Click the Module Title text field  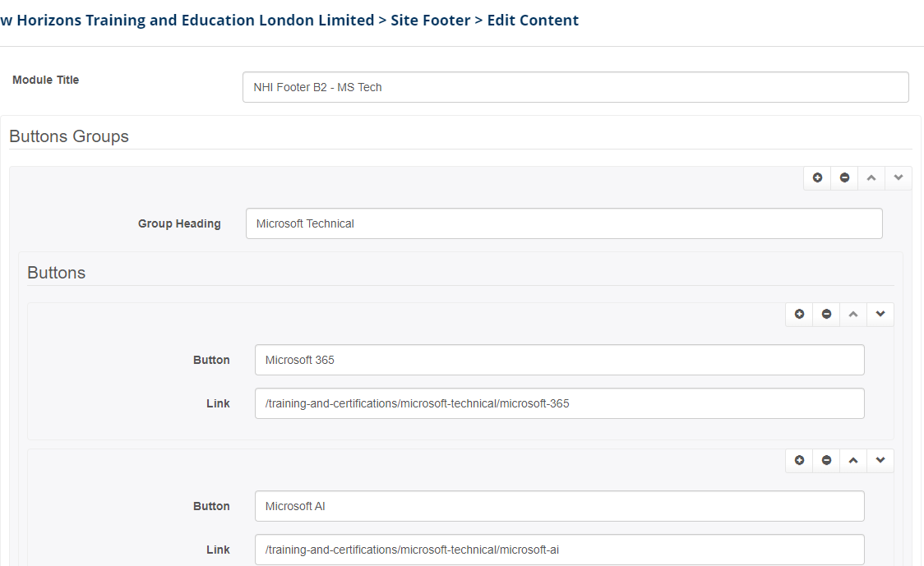[x=575, y=87]
